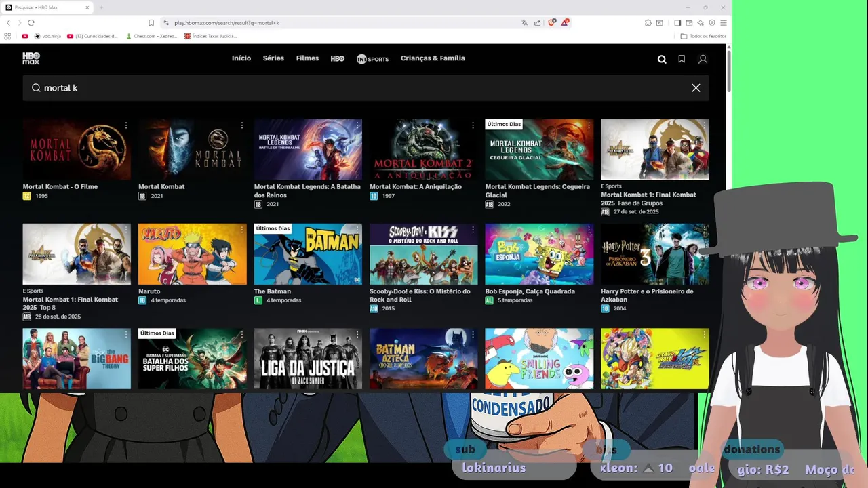868x488 pixels.
Task: Open the translate page icon
Action: coord(524,22)
